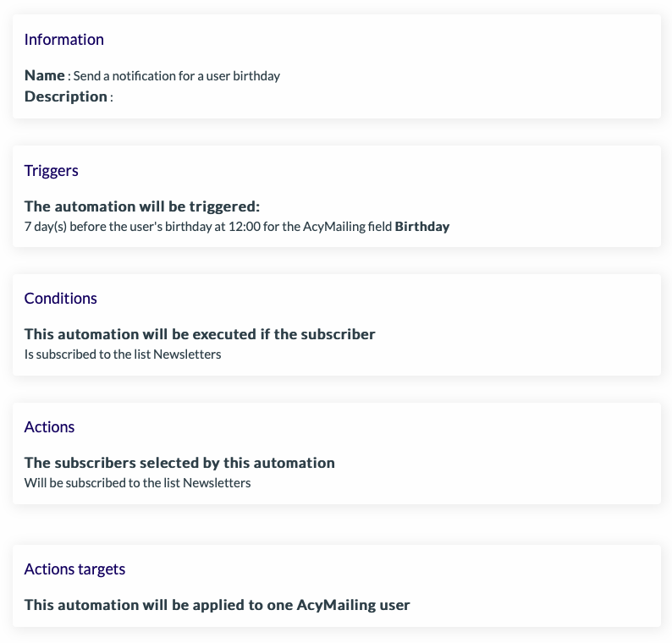Image resolution: width=672 pixels, height=643 pixels.
Task: Click the Actions section heading
Action: 49,427
